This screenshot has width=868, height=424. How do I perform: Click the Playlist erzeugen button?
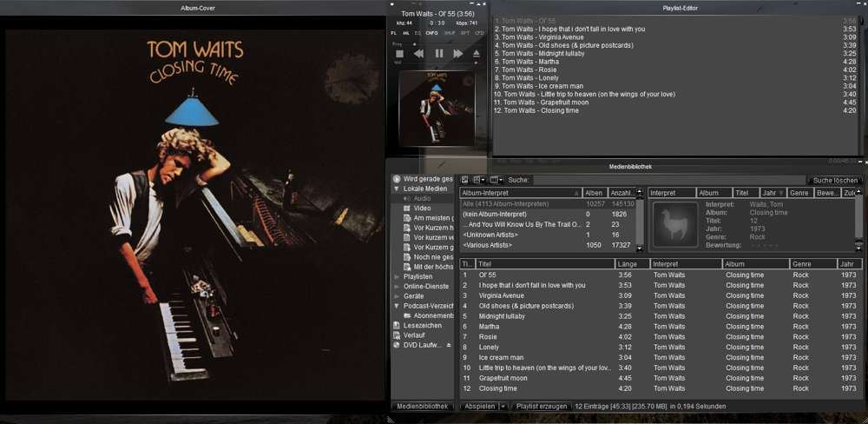click(542, 407)
